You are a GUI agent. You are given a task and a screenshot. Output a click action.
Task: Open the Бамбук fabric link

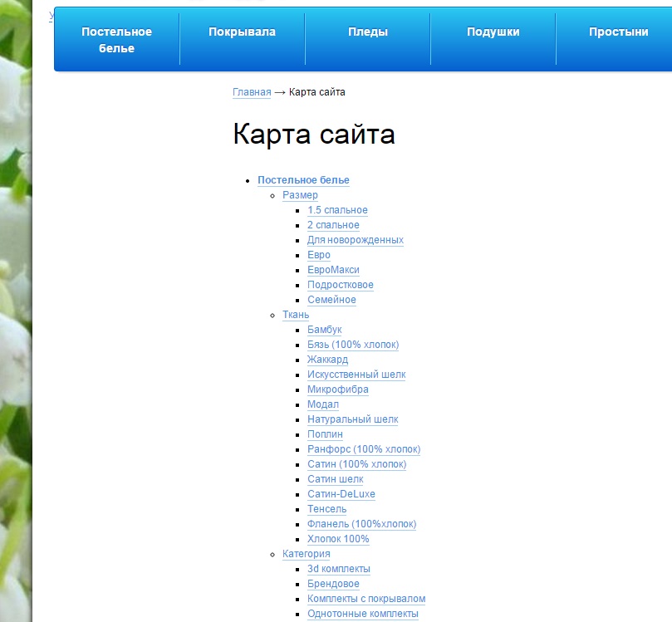click(x=325, y=330)
